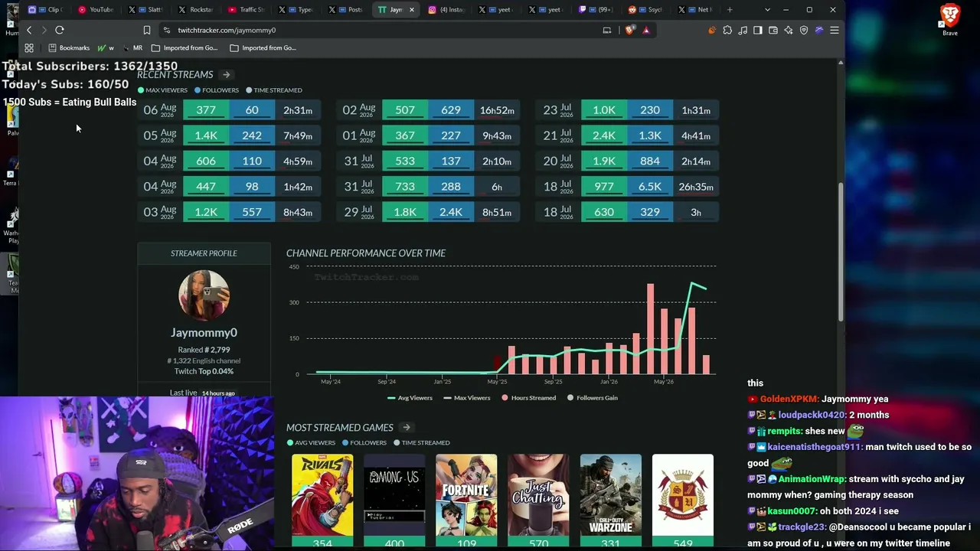Toggle Followers Gain series in chart legend

[x=593, y=398]
